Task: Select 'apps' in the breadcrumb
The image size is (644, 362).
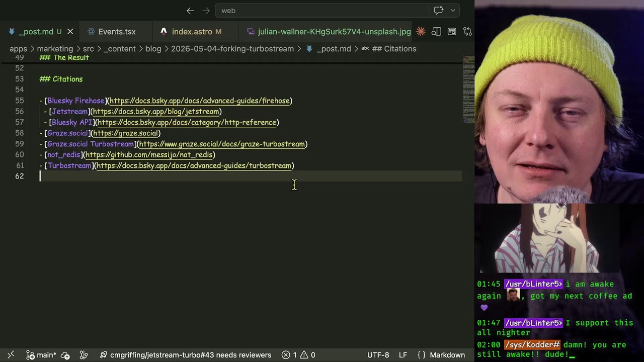Action: 18,49
